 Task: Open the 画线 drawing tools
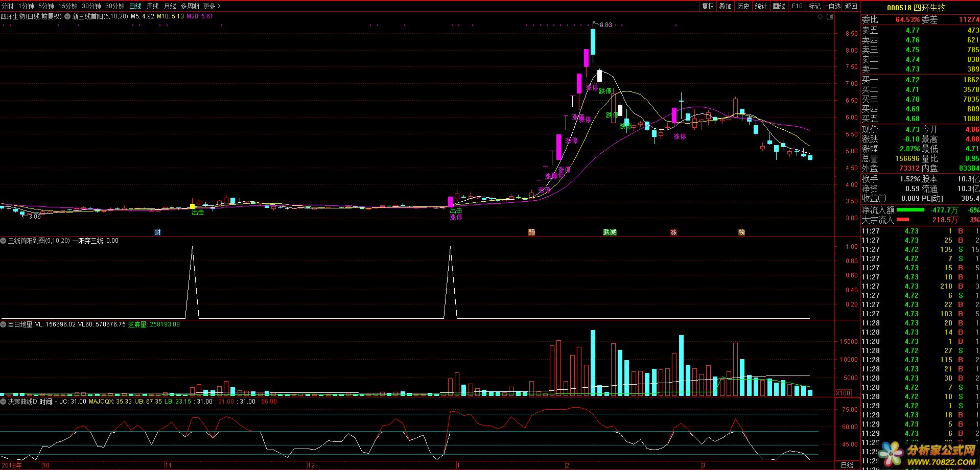pyautogui.click(x=779, y=6)
